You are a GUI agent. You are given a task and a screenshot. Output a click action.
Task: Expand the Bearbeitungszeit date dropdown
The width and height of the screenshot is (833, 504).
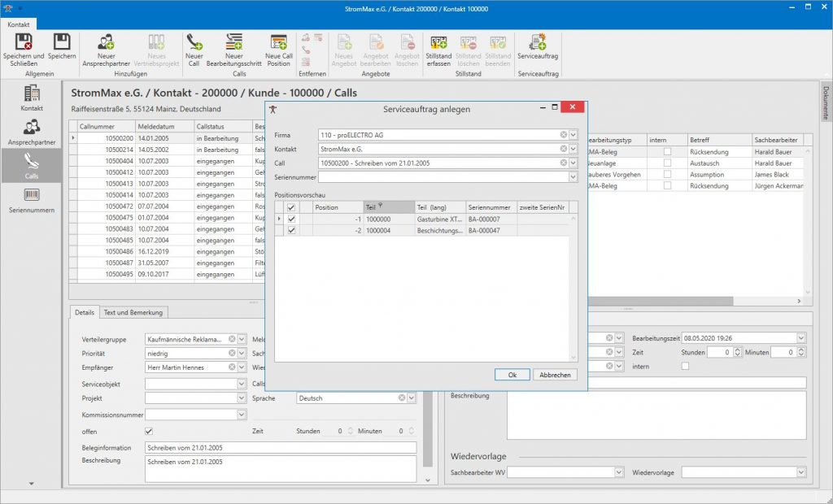coord(801,338)
